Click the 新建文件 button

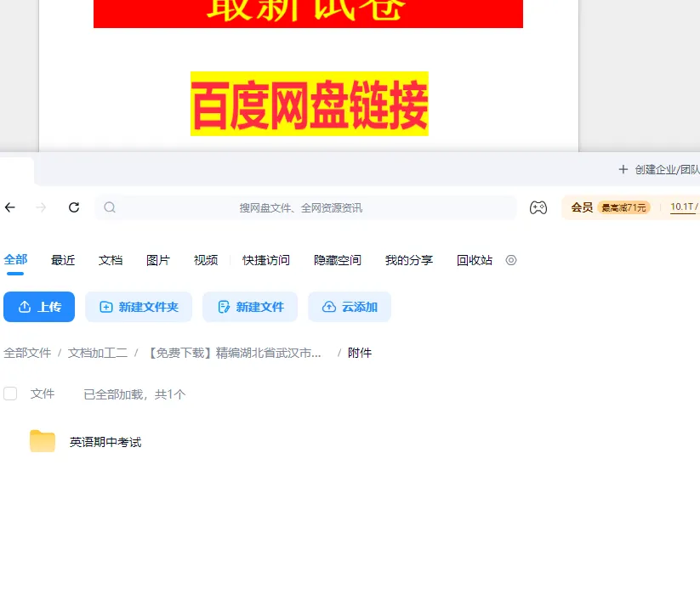pyautogui.click(x=250, y=307)
